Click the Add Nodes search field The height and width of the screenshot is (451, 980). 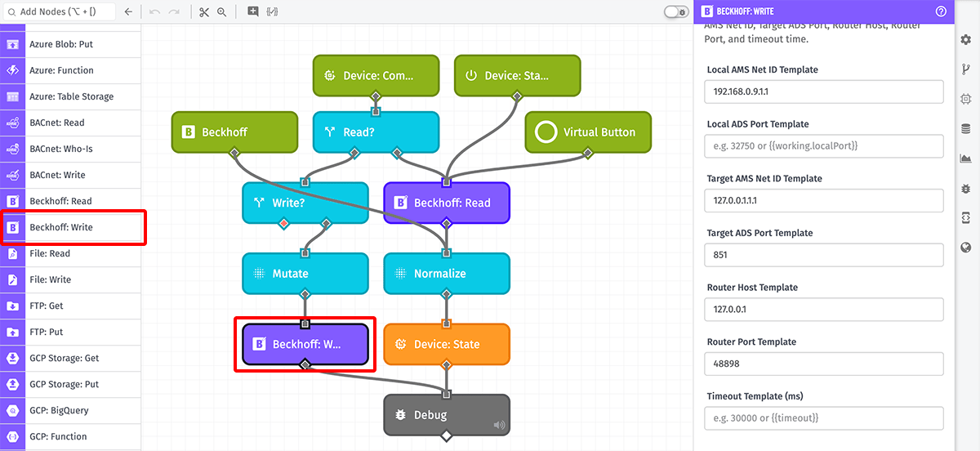[x=59, y=12]
